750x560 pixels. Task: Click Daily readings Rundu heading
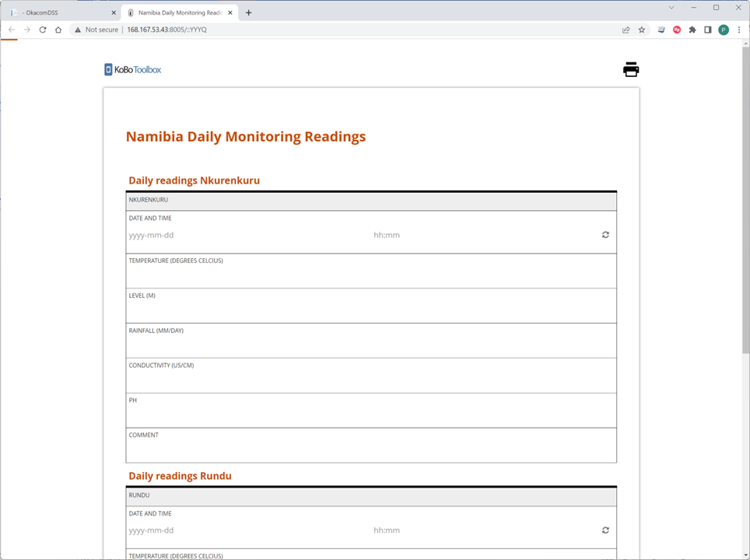pyautogui.click(x=180, y=476)
